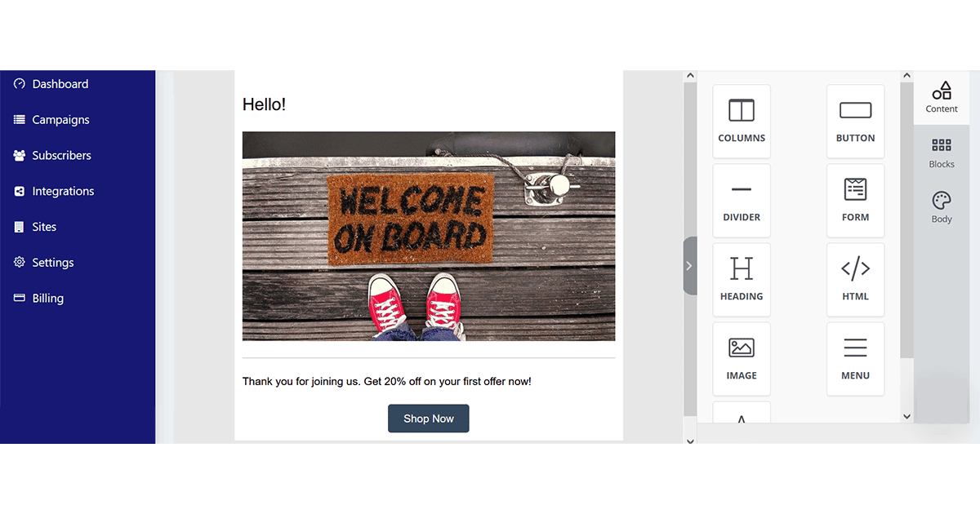The height and width of the screenshot is (514, 980).
Task: Open the Subscribers page
Action: click(x=61, y=156)
